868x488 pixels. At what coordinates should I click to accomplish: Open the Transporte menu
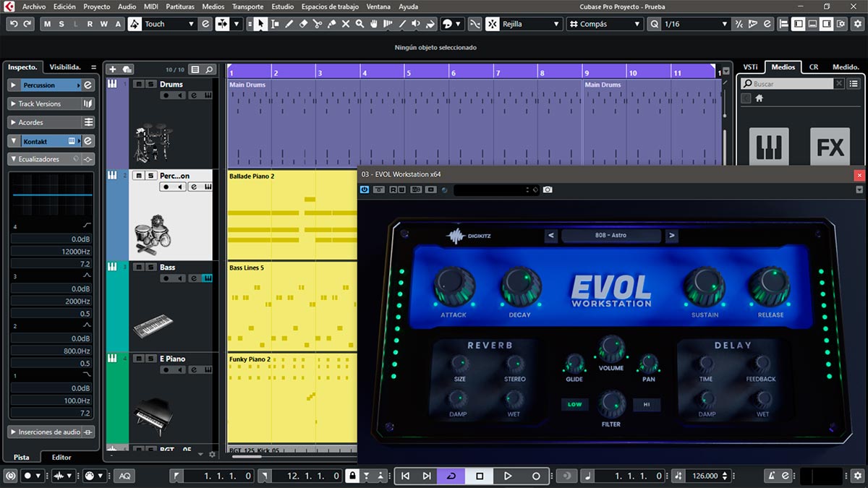[247, 7]
